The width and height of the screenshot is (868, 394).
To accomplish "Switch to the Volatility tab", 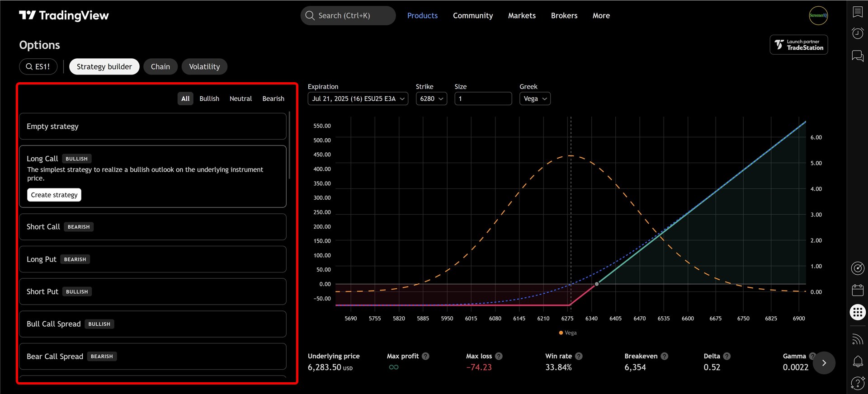I will [x=204, y=66].
